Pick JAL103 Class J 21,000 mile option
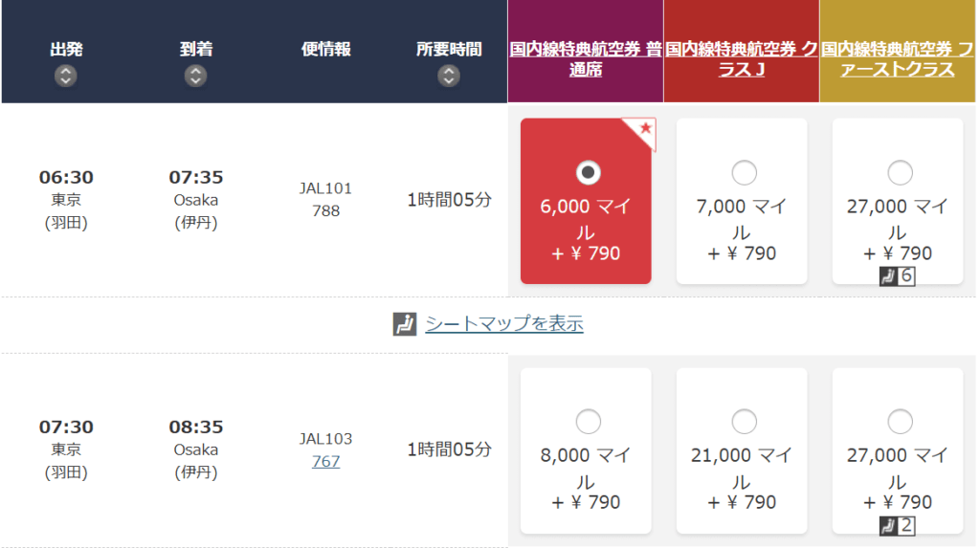This screenshot has height=548, width=980. pos(744,422)
